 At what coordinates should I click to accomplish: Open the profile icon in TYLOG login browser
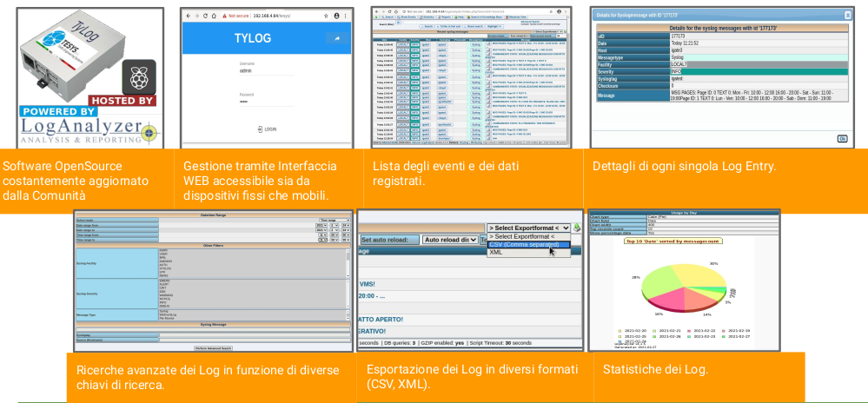point(336,16)
